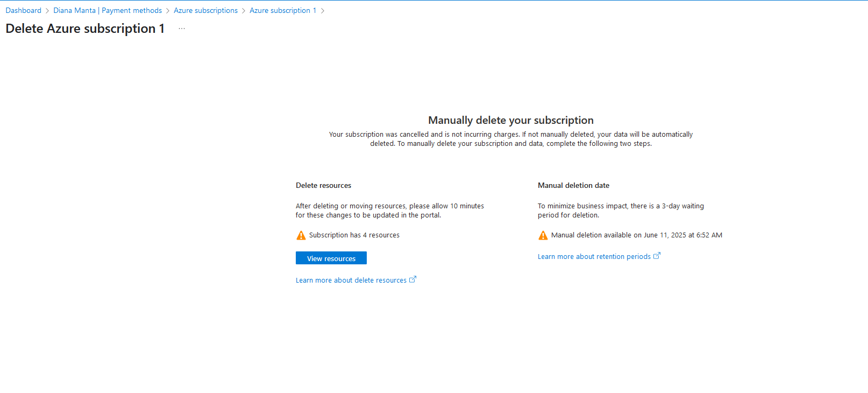This screenshot has width=868, height=393.
Task: Click text about allowing 10 minutes
Action: pos(390,210)
